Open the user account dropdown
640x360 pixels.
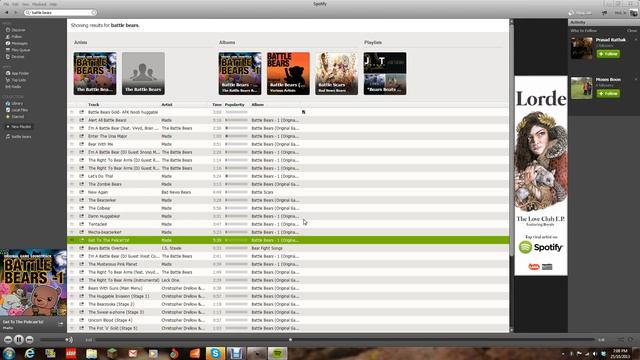pos(626,13)
